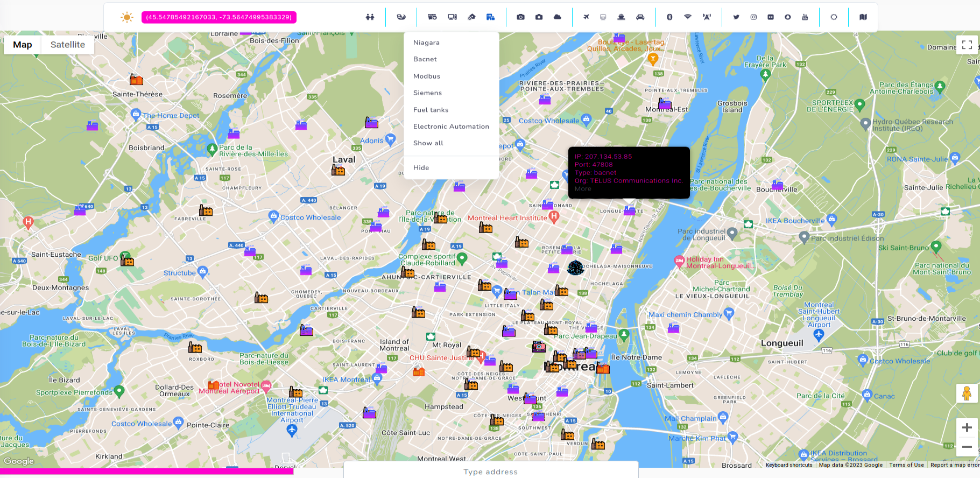Click The Home Depot place label

(171, 115)
